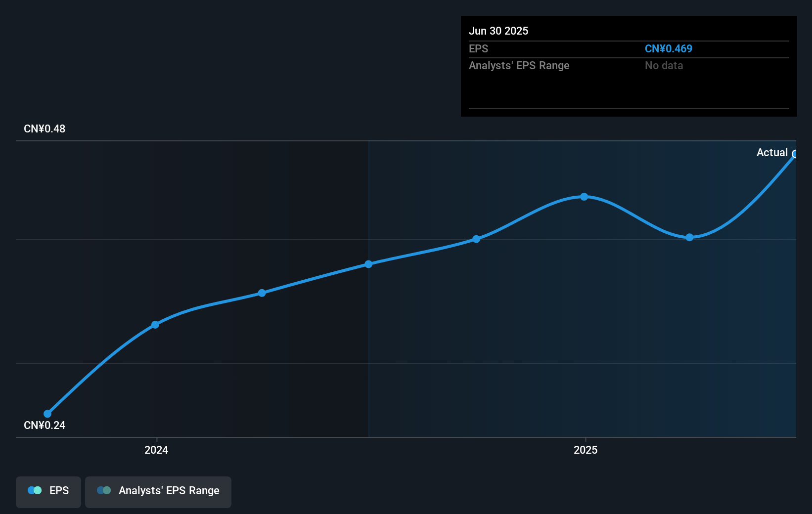812x514 pixels.
Task: Expand the Jun 30 2025 tooltip details
Action: (499, 31)
